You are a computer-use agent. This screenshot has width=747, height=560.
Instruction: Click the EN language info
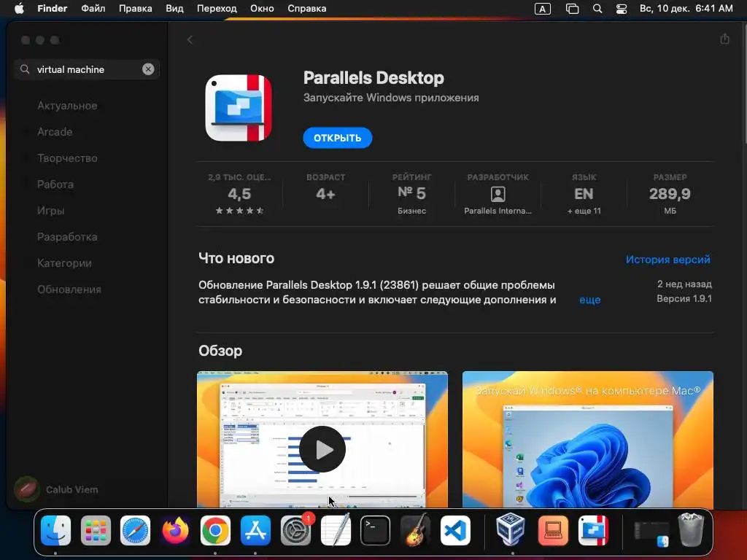[x=584, y=194]
